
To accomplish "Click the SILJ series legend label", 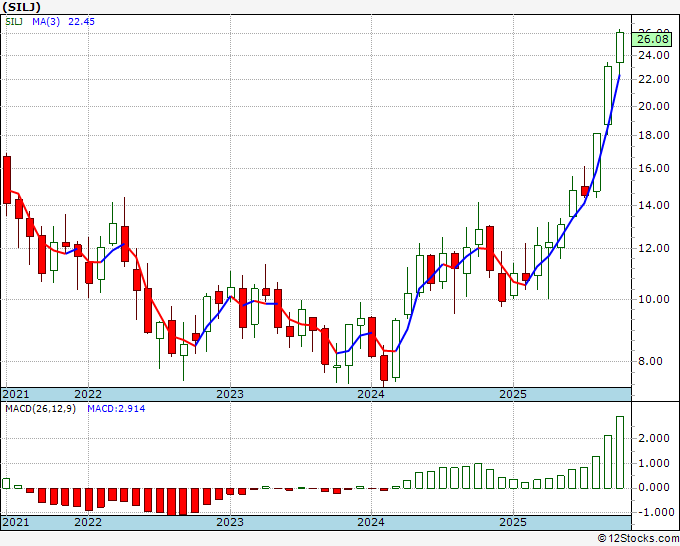I will click(x=14, y=21).
